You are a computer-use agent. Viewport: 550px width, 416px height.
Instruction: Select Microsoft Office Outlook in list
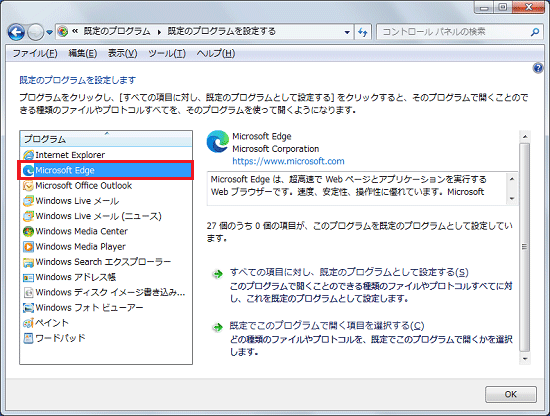[x=106, y=185]
